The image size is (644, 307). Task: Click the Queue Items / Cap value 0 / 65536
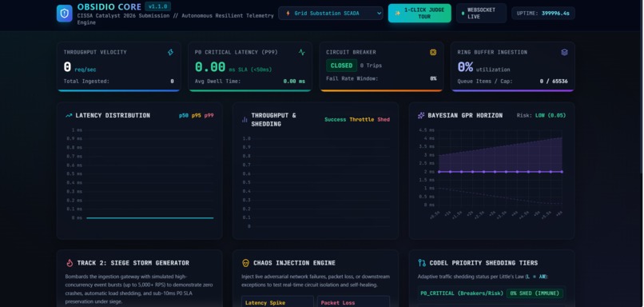[x=554, y=82]
